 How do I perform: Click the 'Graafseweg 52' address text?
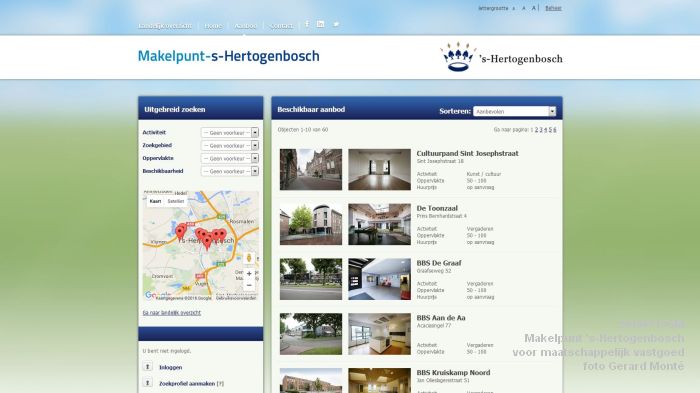(x=434, y=271)
